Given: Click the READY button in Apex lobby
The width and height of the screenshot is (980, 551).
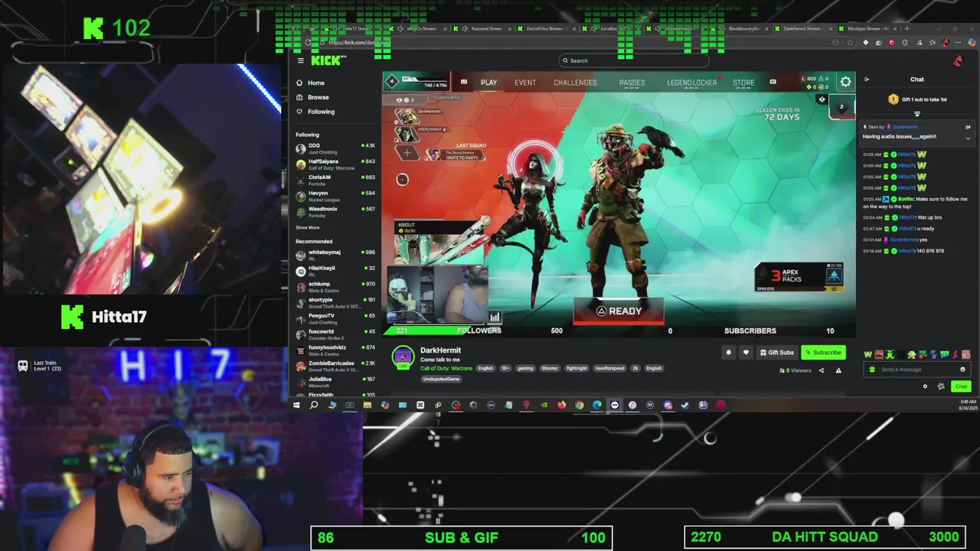Looking at the screenshot, I should pos(619,311).
